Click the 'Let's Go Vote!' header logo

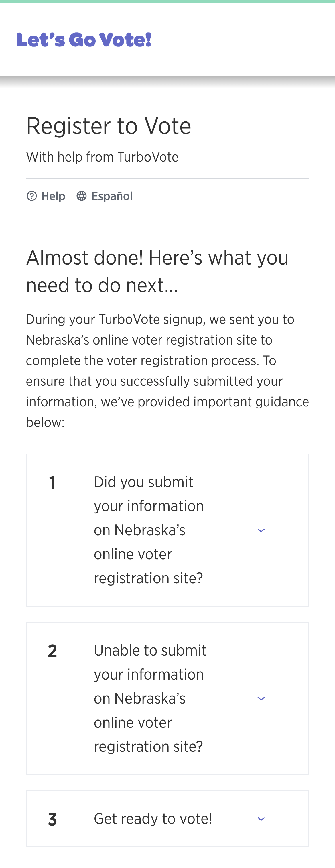pos(84,40)
